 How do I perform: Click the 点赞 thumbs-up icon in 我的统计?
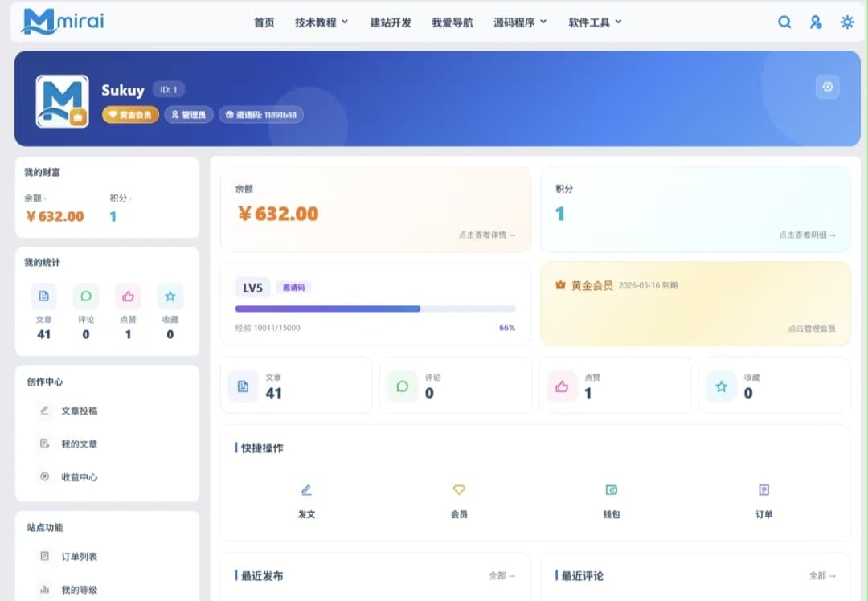tap(128, 296)
